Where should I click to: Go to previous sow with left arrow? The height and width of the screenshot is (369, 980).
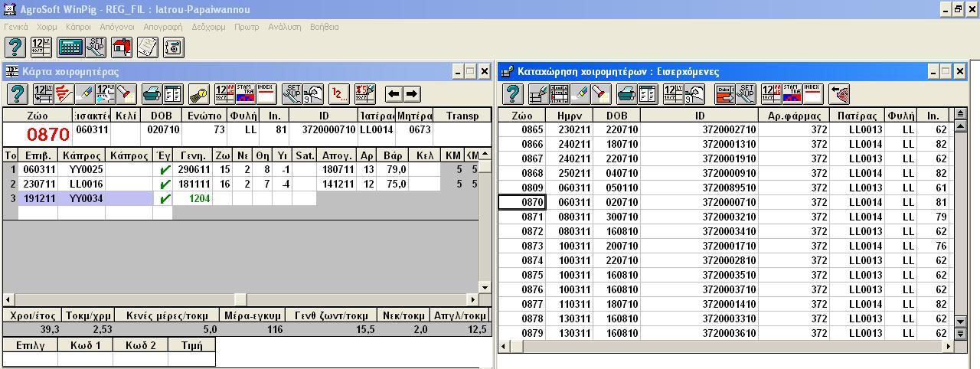(394, 94)
